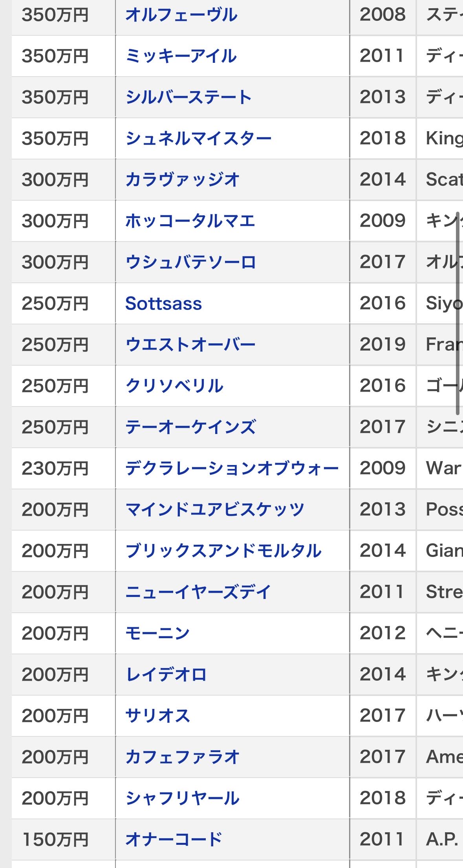Click ホッコータルマエ horse name

coord(190,221)
